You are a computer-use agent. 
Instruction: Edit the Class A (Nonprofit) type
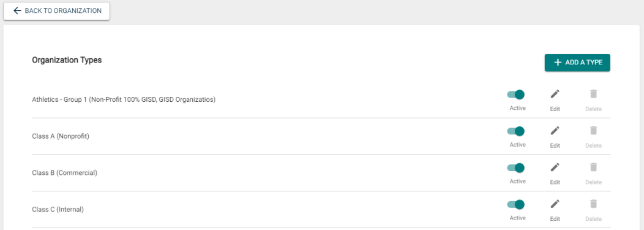[555, 131]
